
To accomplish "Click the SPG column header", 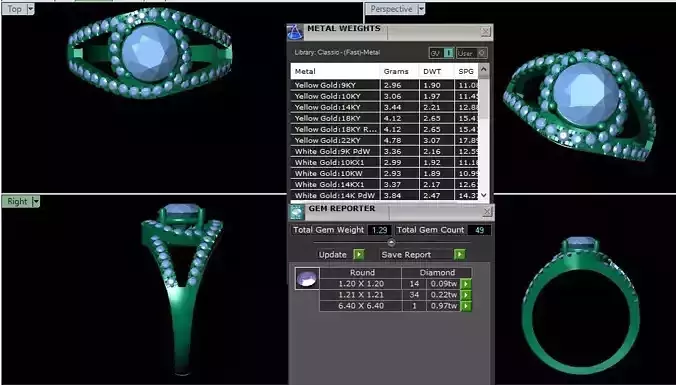I will click(x=466, y=71).
